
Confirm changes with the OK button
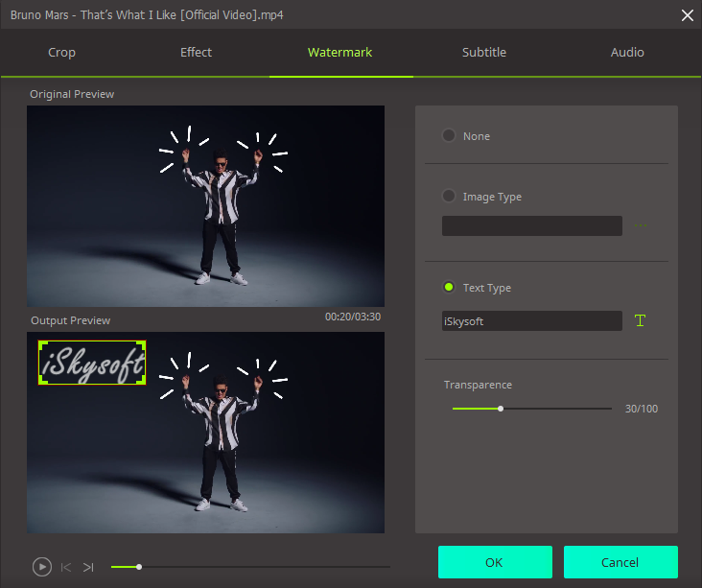pos(495,562)
